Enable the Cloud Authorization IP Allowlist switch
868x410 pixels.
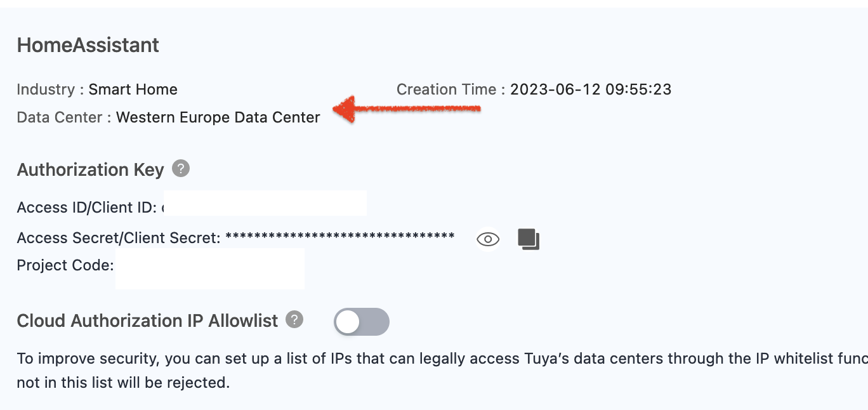coord(362,322)
